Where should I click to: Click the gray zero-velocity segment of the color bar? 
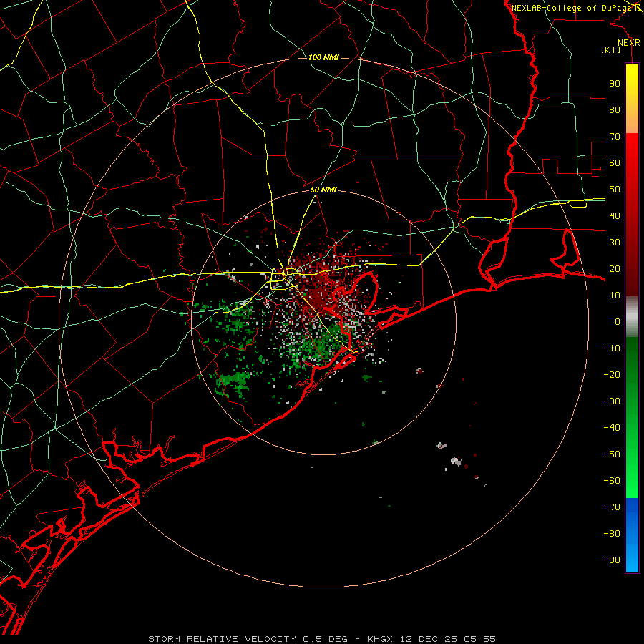[632, 317]
